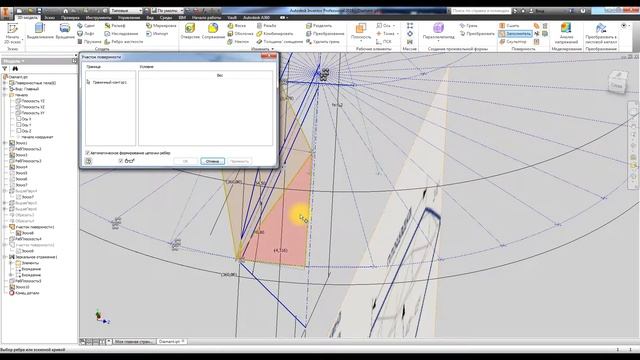Click the ViewCube in the viewport
640x360 pixels.
point(617,82)
